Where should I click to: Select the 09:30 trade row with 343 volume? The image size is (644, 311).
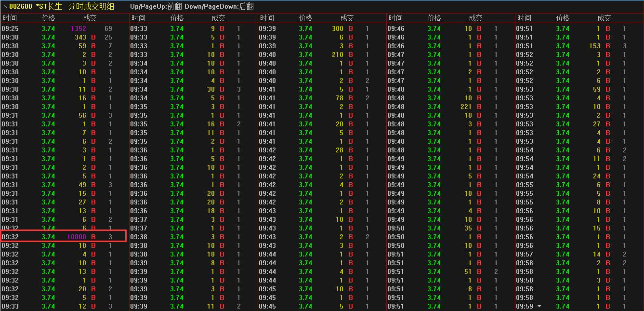(x=64, y=37)
